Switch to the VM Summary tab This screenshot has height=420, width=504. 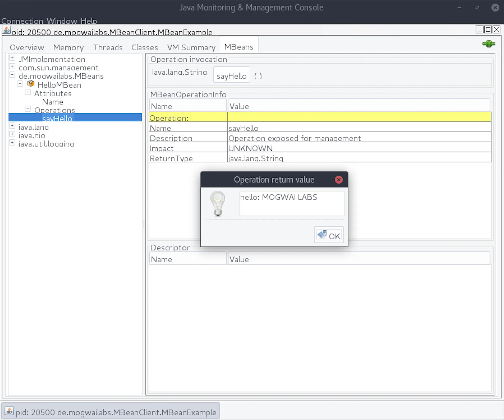(x=191, y=47)
